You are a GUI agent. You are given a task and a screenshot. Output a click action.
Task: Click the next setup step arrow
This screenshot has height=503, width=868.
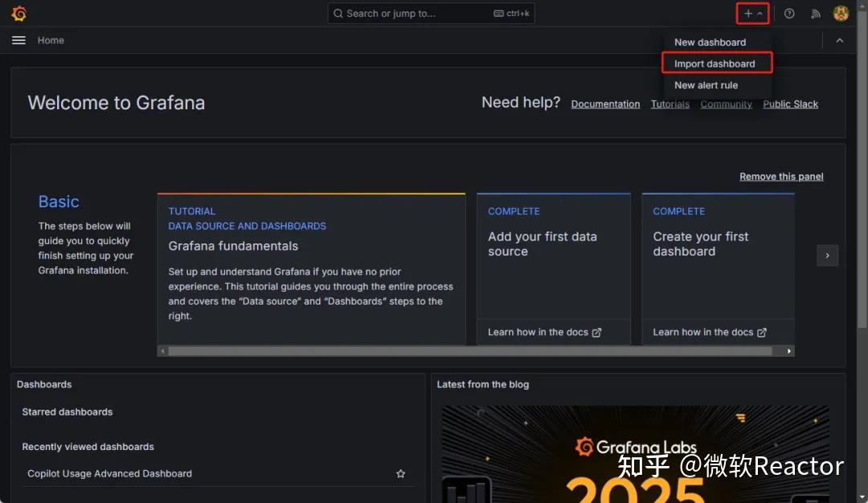[827, 256]
